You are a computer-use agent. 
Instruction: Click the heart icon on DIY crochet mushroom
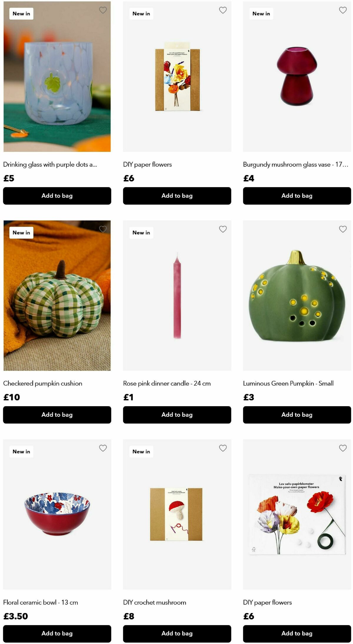(223, 448)
